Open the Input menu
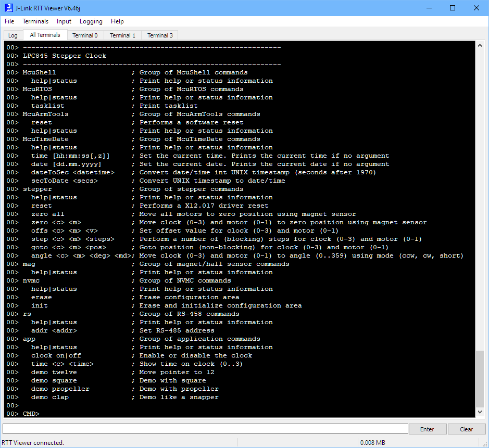The width and height of the screenshot is (489, 448). pos(64,21)
